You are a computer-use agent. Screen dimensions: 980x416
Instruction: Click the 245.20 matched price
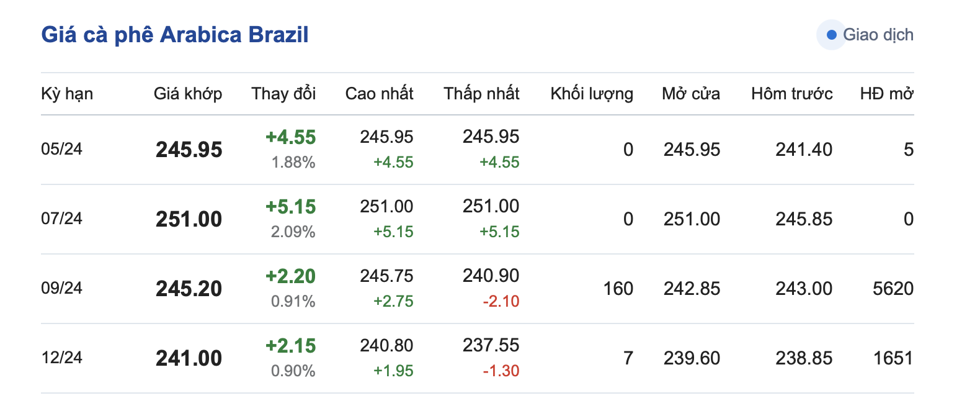pos(189,289)
